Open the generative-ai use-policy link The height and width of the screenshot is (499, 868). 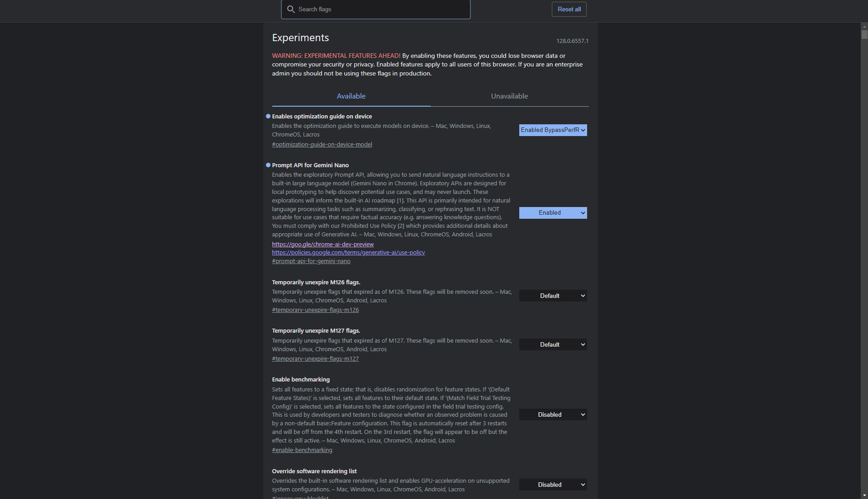[x=348, y=253]
